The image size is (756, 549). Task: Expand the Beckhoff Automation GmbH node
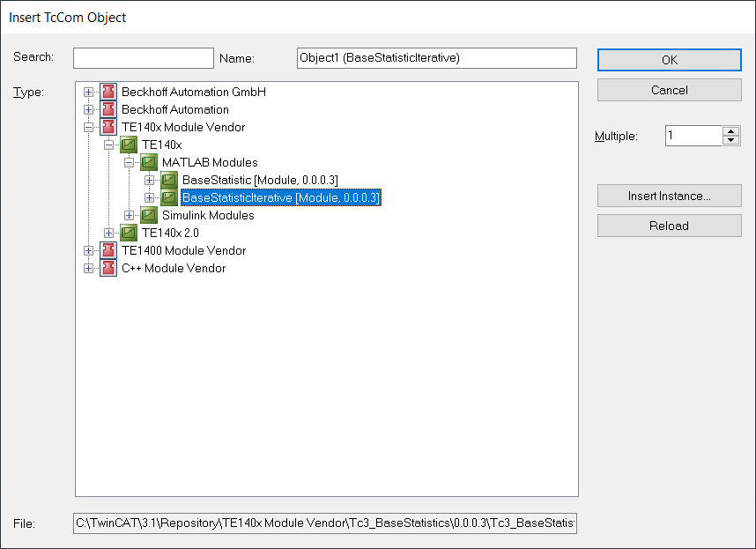88,92
